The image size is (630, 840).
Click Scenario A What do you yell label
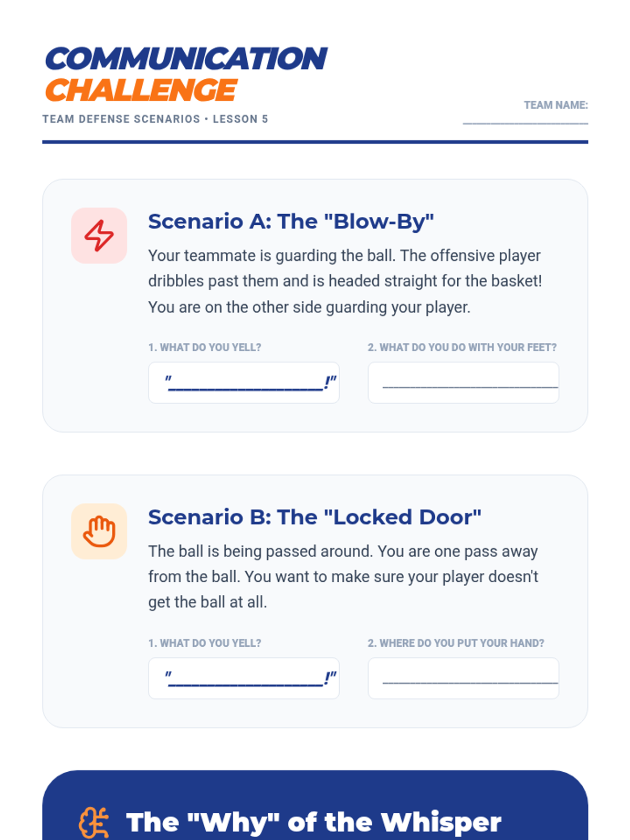click(x=205, y=348)
